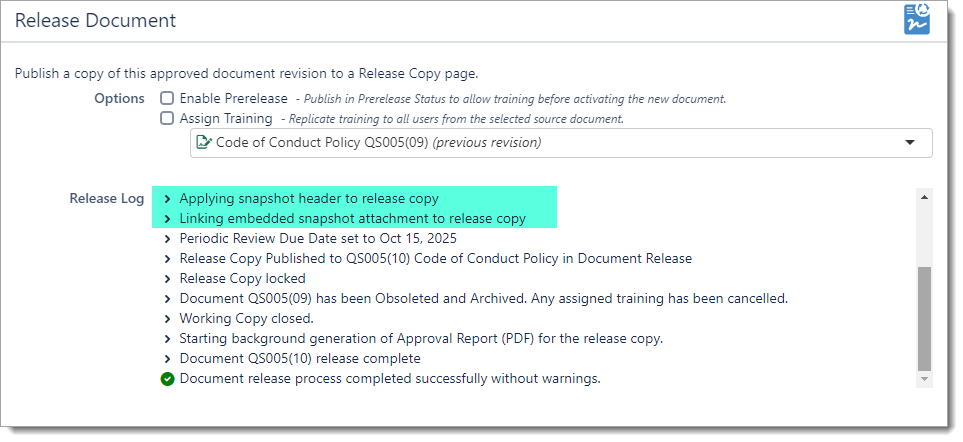Viewport: 963px width, 442px height.
Task: Click the document icon beside Code of Conduct Policy
Action: pos(204,143)
